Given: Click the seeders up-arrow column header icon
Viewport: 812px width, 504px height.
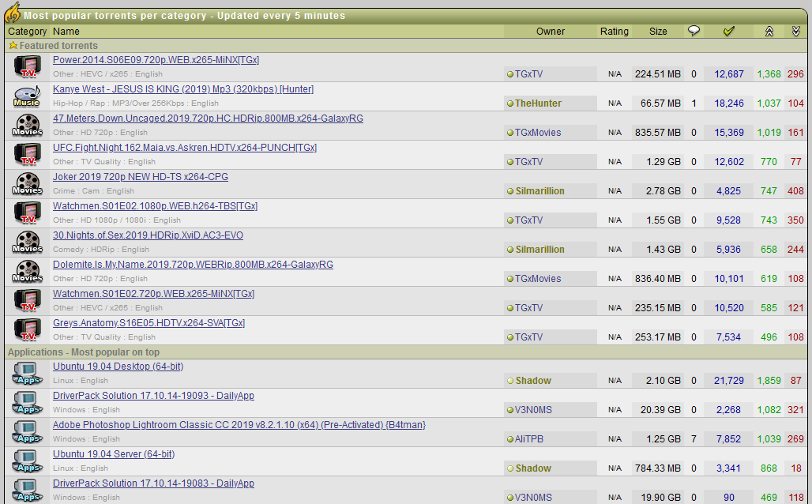Looking at the screenshot, I should point(769,32).
